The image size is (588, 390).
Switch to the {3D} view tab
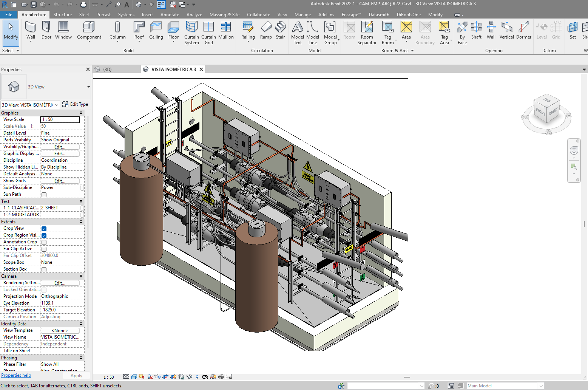pos(107,70)
